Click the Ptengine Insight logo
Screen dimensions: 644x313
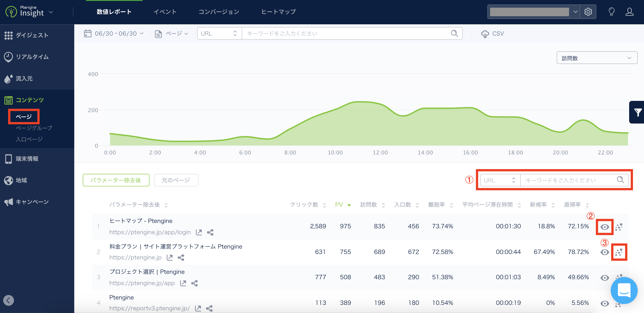click(25, 11)
